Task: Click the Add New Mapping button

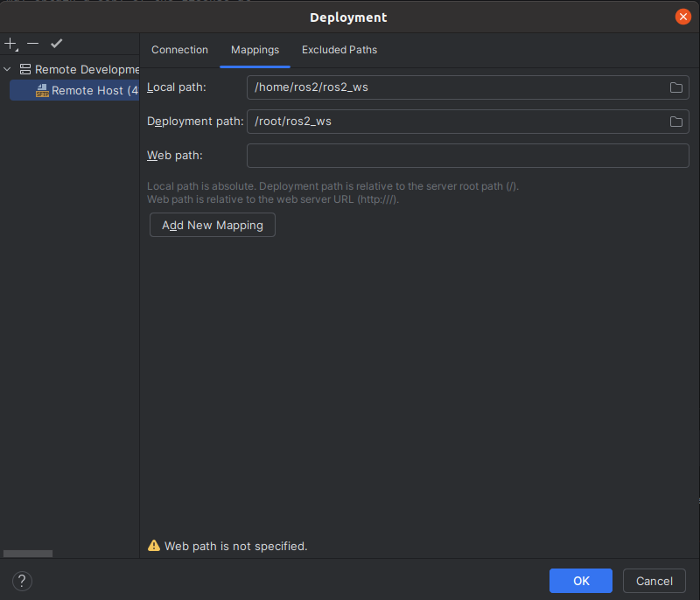Action: coord(213,225)
